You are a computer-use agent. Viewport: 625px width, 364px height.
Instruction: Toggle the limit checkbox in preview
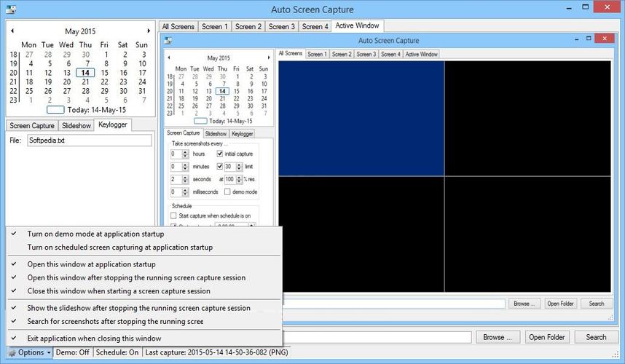pyautogui.click(x=220, y=167)
